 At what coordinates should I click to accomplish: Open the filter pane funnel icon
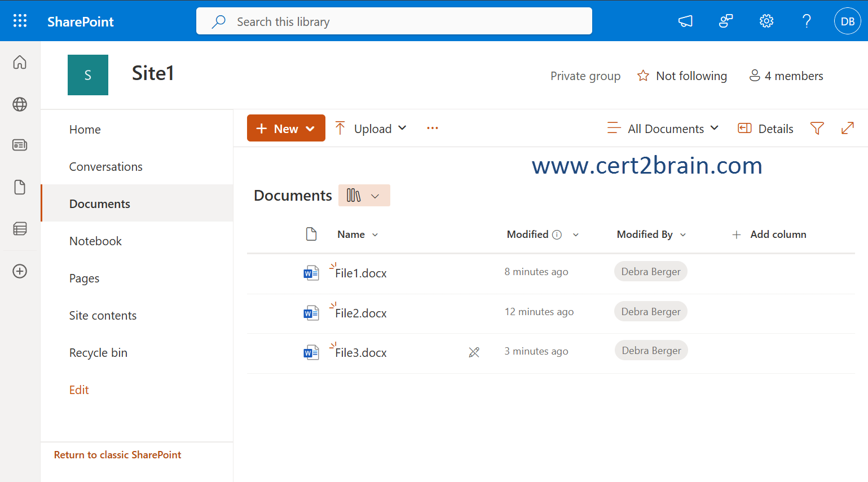(x=817, y=129)
